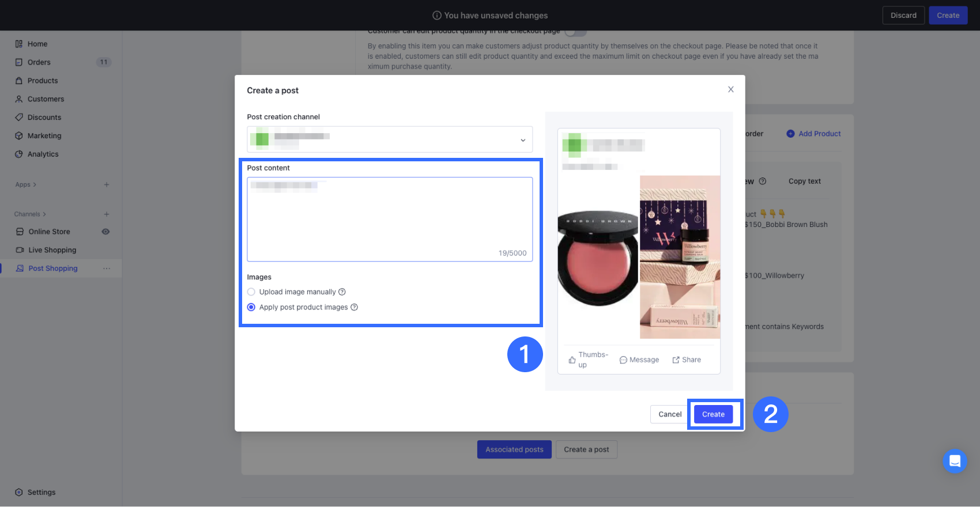The image size is (980, 507).
Task: Open Orders menu item
Action: [39, 62]
